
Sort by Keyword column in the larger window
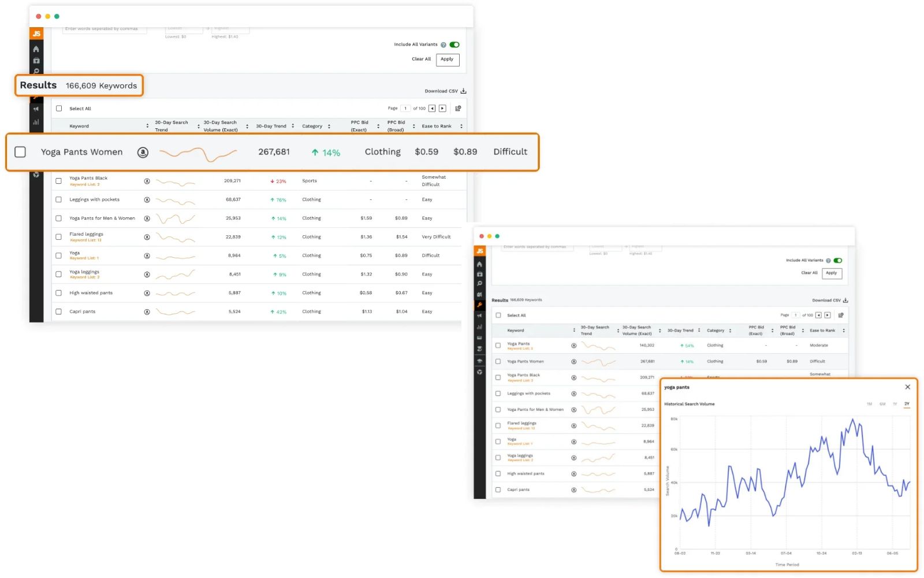(147, 126)
